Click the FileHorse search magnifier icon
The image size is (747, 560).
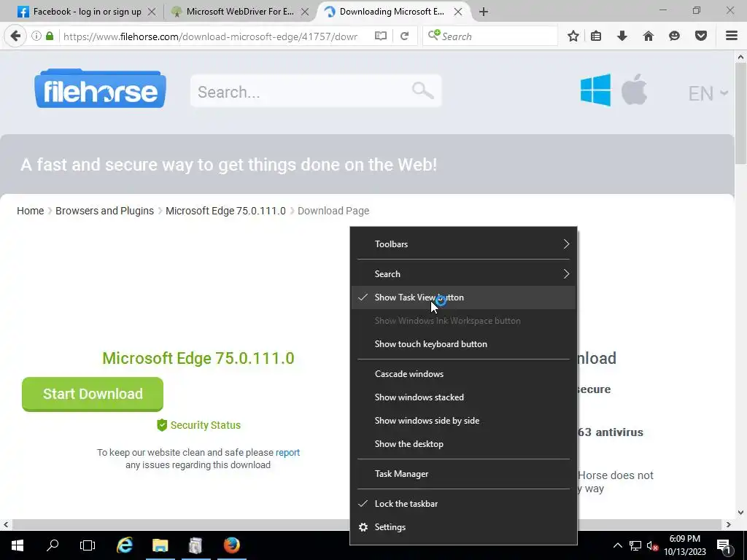[x=422, y=90]
